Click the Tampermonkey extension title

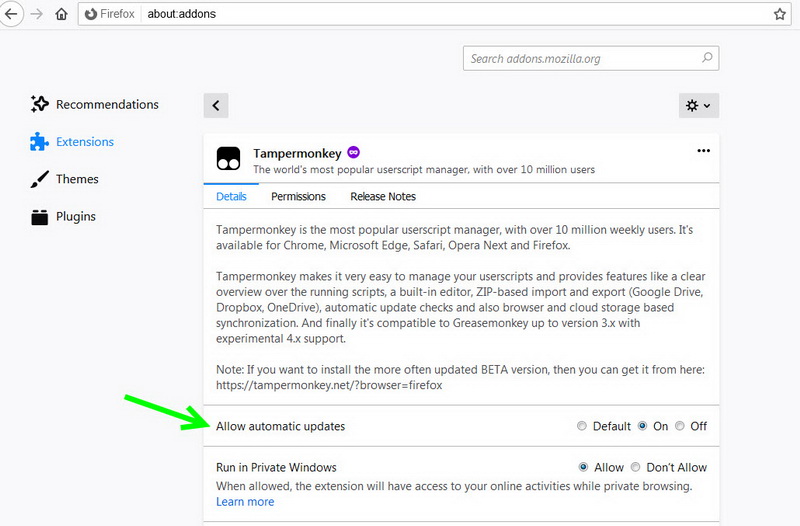pyautogui.click(x=297, y=154)
